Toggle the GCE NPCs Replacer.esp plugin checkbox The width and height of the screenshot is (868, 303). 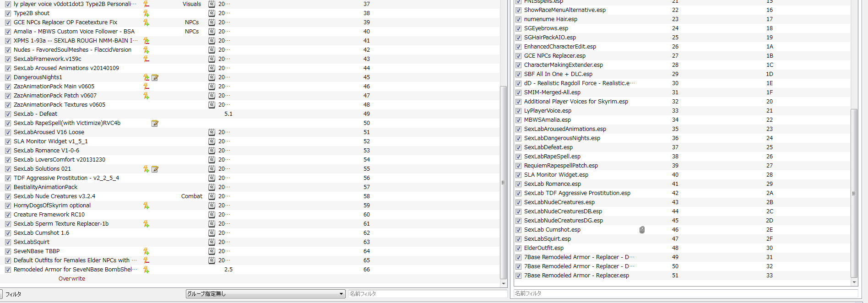point(518,56)
